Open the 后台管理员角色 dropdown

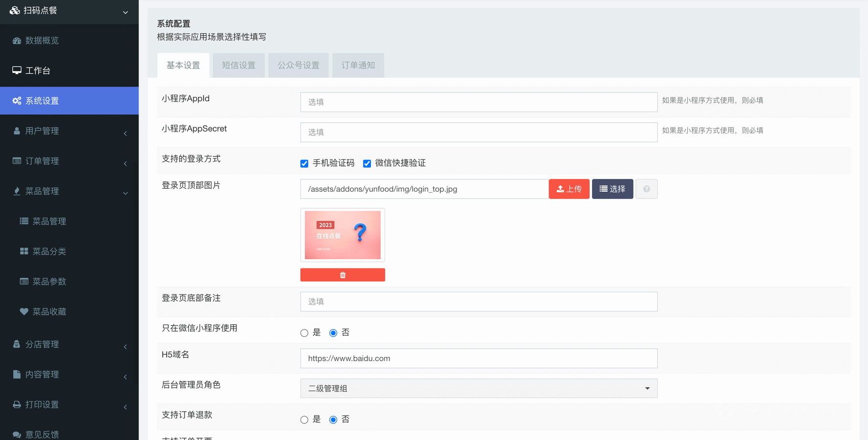(x=479, y=389)
